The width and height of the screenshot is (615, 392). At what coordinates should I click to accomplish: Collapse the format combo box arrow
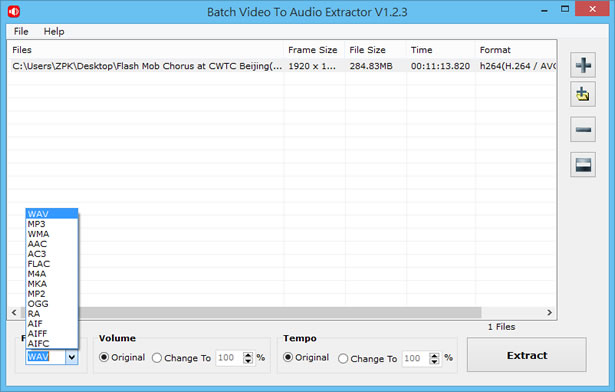(x=72, y=357)
